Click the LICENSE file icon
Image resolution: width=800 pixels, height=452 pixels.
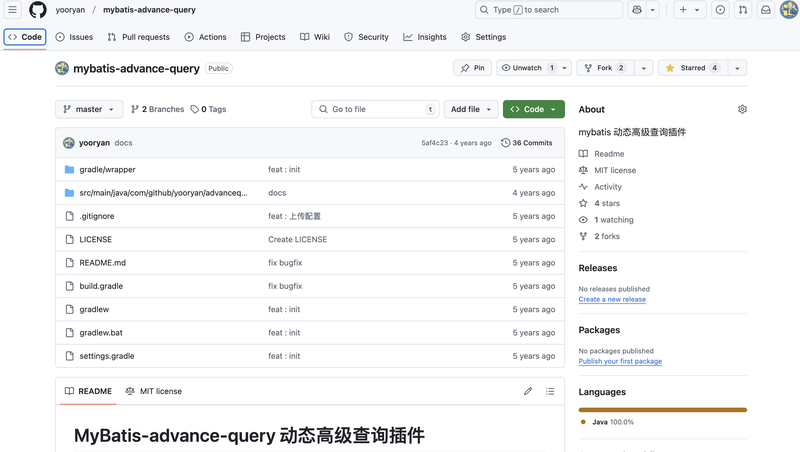pos(69,239)
